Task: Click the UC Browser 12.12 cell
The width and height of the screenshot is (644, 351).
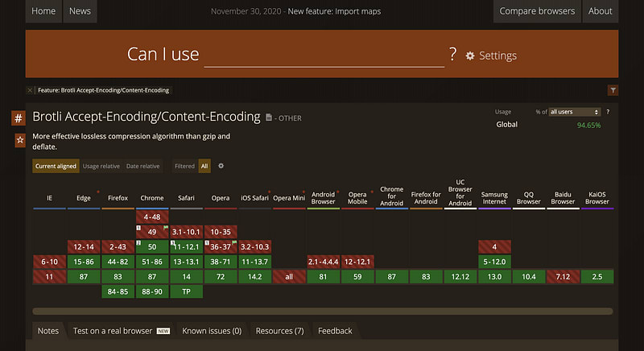Action: (x=460, y=277)
